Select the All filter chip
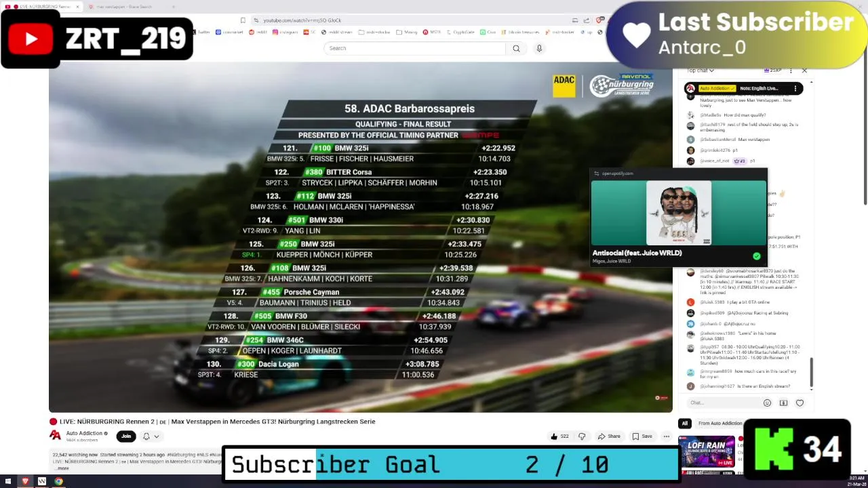The image size is (868, 488). click(x=684, y=424)
